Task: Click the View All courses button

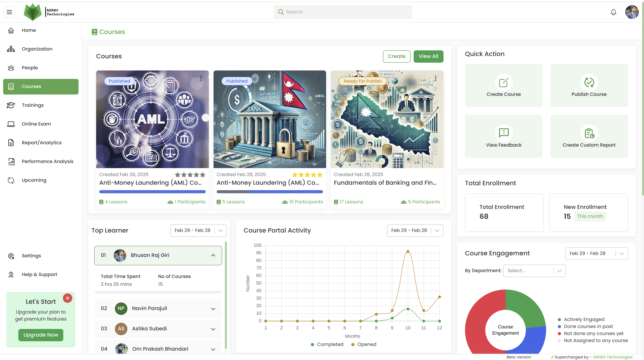Action: [428, 56]
